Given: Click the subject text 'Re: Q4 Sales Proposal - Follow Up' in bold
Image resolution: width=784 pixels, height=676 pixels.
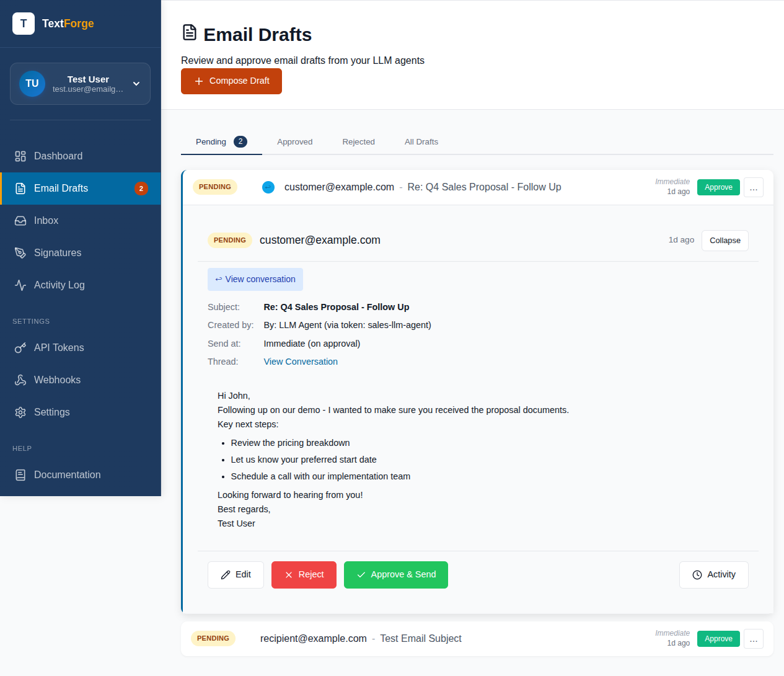Looking at the screenshot, I should point(337,307).
